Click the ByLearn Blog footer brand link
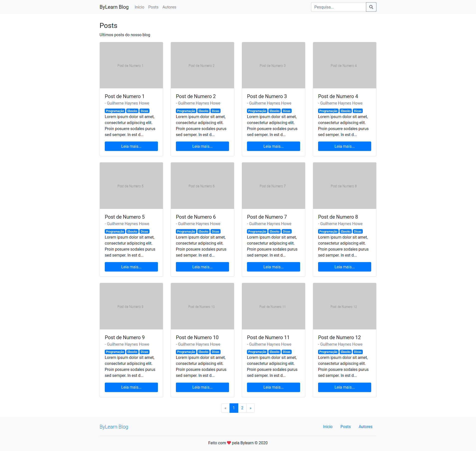 click(114, 427)
